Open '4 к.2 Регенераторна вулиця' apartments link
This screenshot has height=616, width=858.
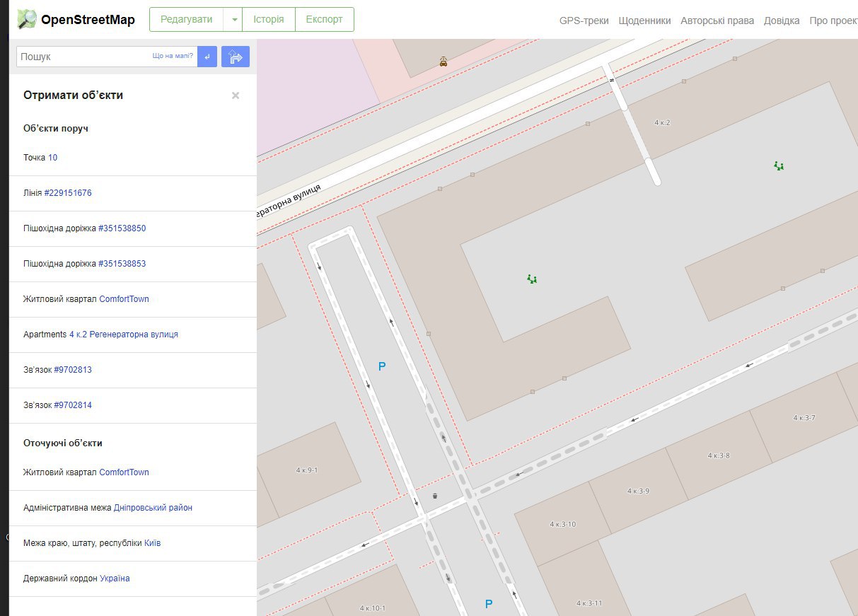point(124,335)
